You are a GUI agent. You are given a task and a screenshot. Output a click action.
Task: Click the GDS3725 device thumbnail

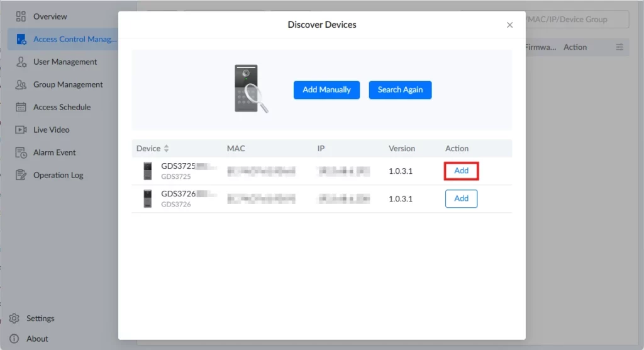pyautogui.click(x=147, y=171)
